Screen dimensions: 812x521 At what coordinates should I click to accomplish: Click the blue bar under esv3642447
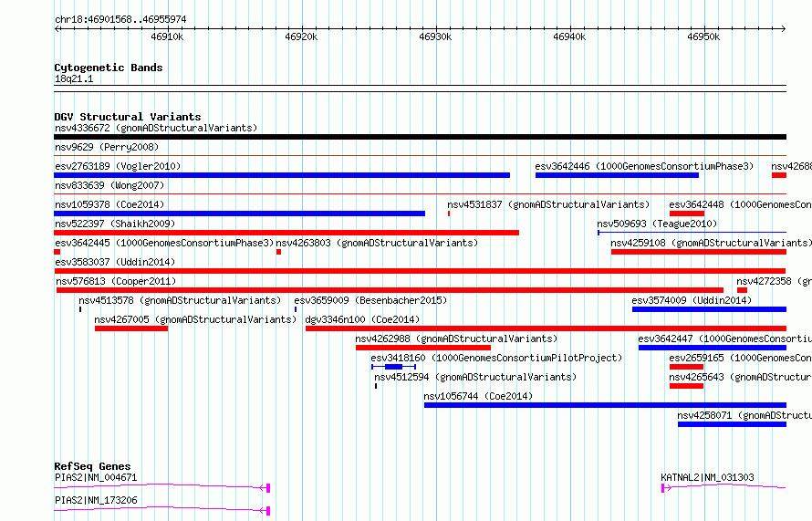(712, 348)
